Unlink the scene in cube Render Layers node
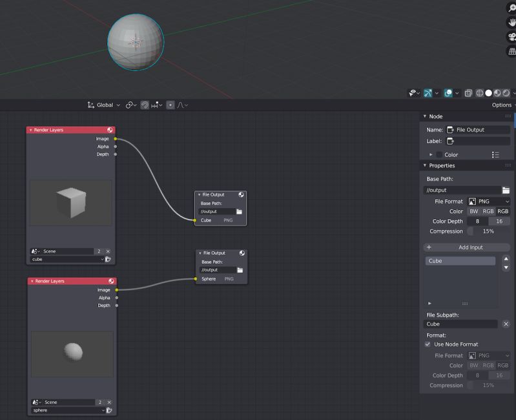 (108, 251)
